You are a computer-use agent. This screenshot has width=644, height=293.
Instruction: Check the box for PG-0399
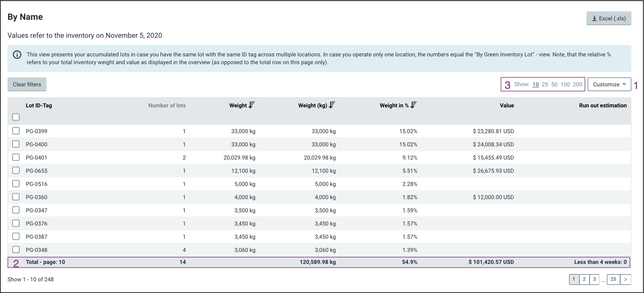coord(16,131)
